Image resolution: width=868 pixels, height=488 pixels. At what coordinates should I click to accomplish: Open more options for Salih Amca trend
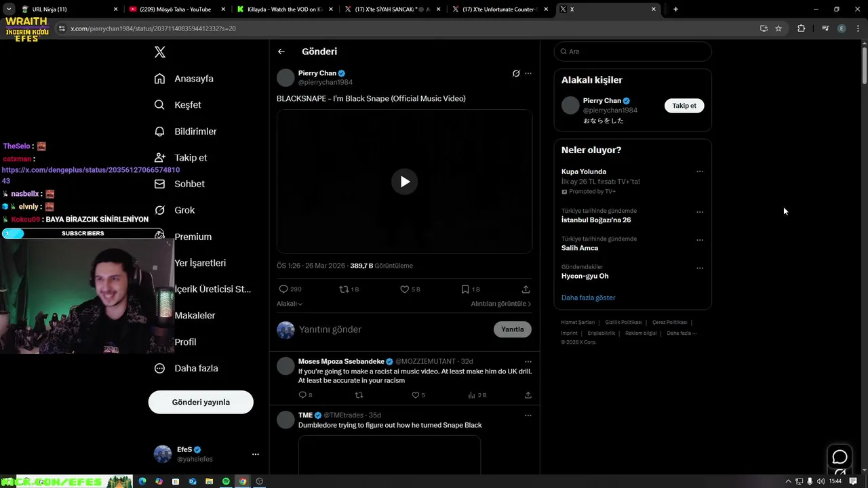700,240
